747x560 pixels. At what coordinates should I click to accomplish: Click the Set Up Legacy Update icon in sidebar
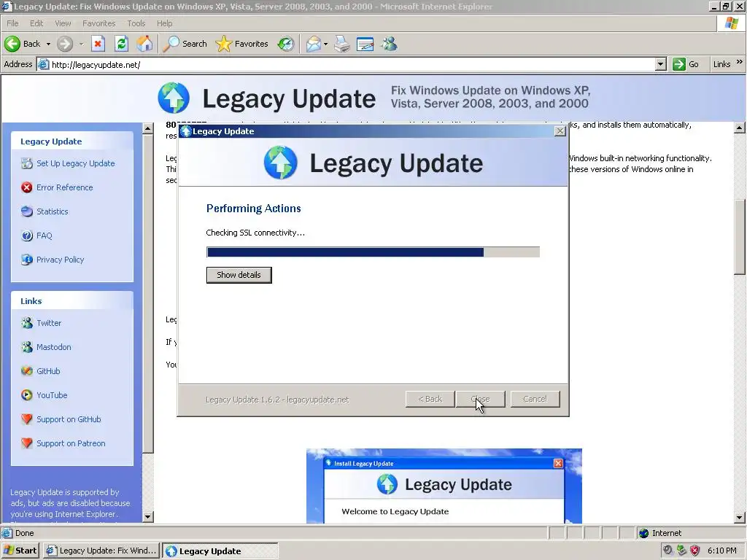27,163
